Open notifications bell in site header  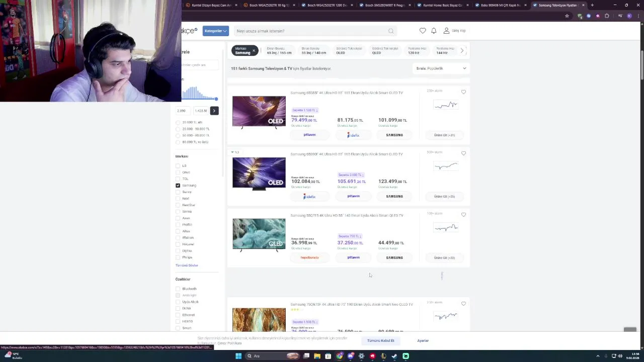pyautogui.click(x=434, y=31)
